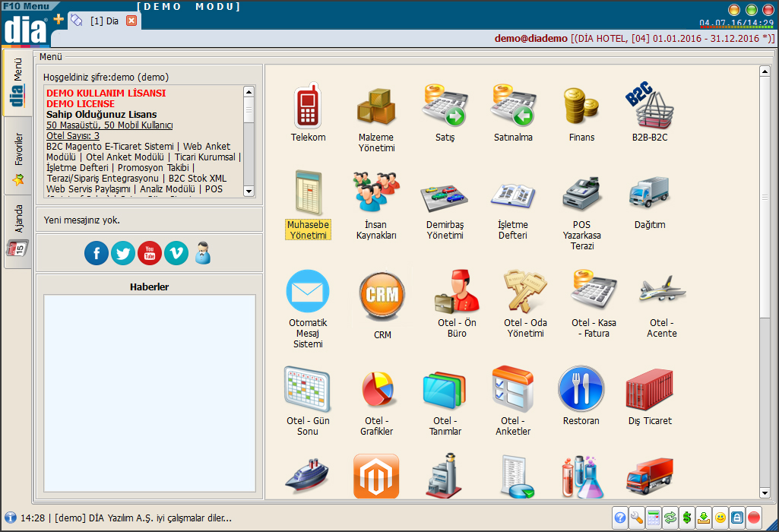Click the blue padlock lock icon

pos(737,518)
